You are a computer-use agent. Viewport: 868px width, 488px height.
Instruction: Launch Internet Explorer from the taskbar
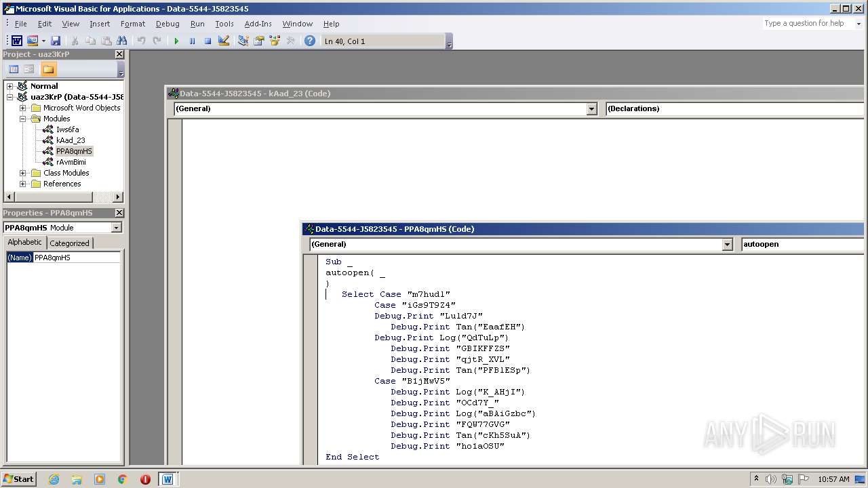tap(54, 479)
